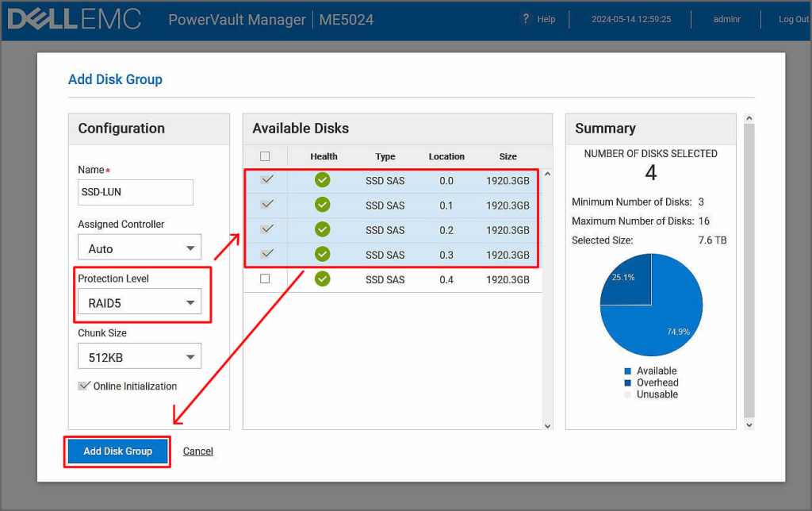The image size is (812, 511).
Task: Click green health icon for disk 0.0
Action: (x=322, y=180)
